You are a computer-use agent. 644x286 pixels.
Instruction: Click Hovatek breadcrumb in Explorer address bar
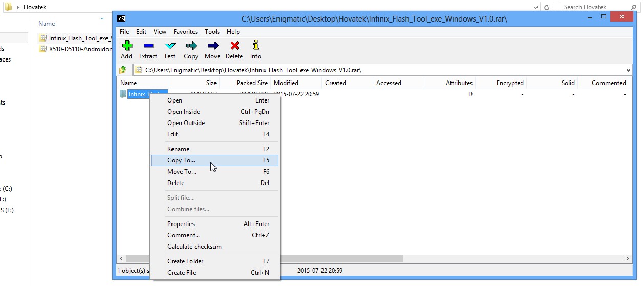(35, 7)
